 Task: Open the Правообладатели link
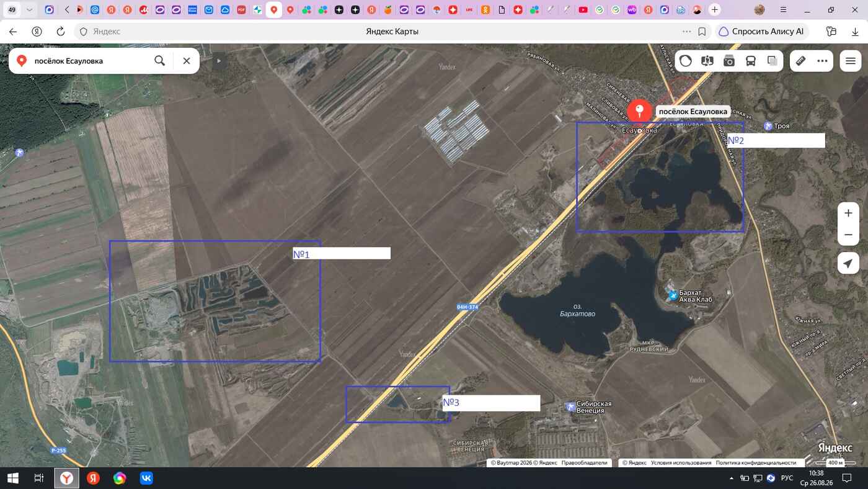tap(584, 463)
